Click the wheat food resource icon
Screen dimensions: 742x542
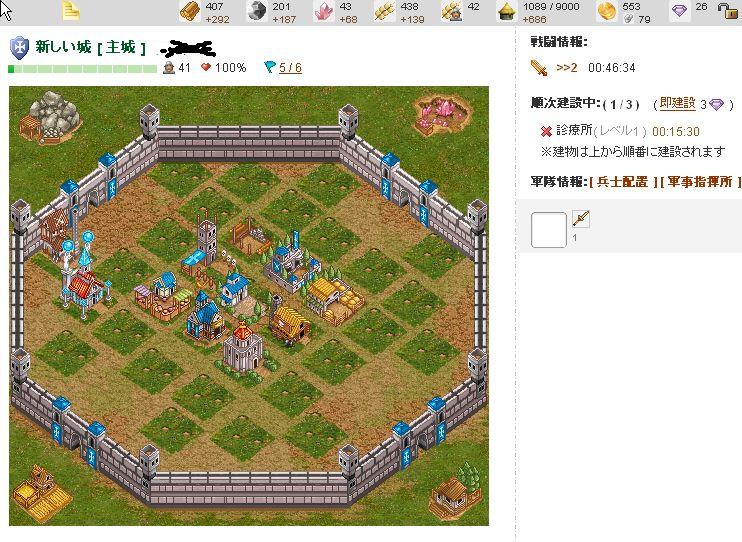(x=384, y=11)
